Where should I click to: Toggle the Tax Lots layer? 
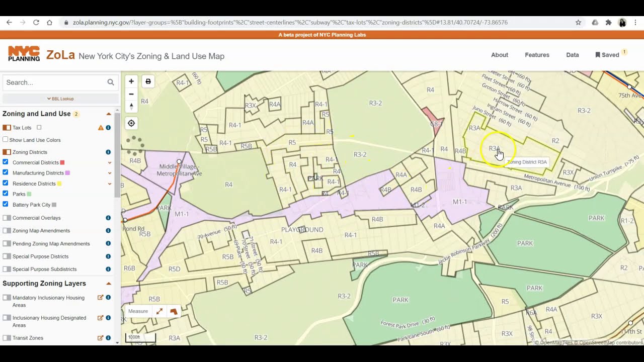7,128
